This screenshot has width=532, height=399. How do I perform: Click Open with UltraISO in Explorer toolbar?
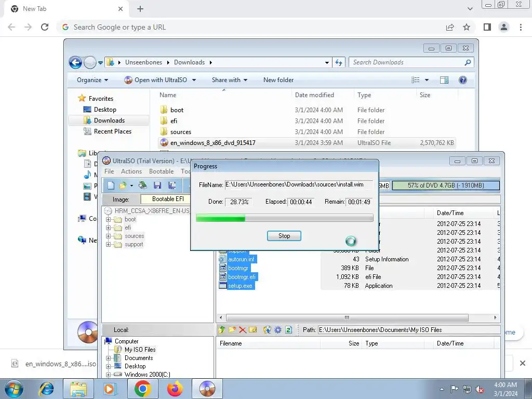pos(156,80)
